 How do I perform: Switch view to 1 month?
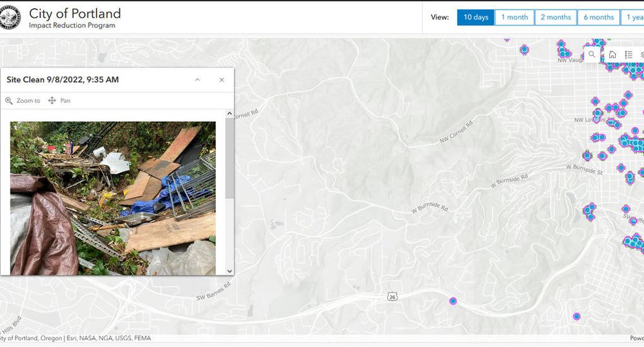514,17
